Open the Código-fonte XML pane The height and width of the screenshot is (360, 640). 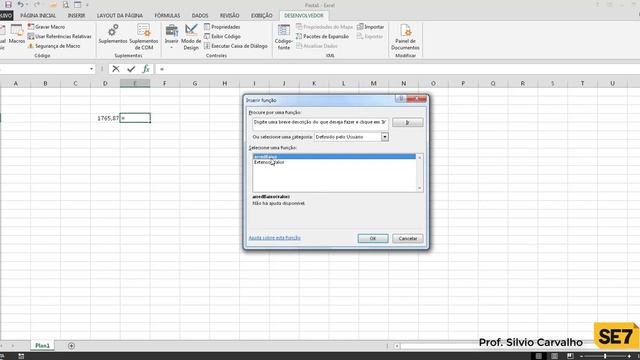[x=283, y=37]
